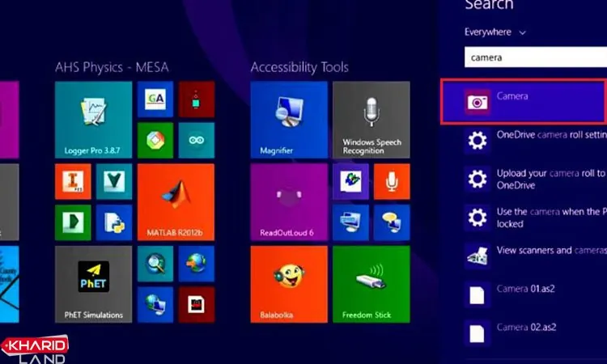
Task: Open the 'View scanners and cameras' result
Action: pos(536,256)
